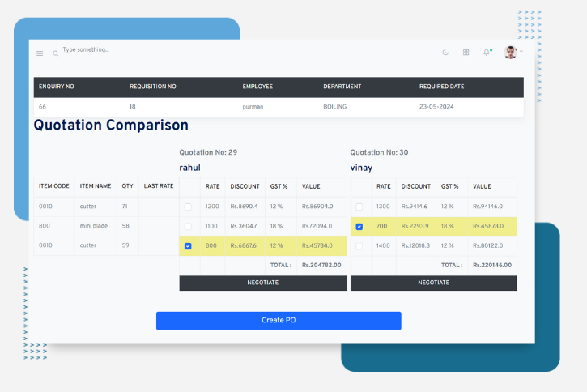Uncheck vinay's rate 700 mini blade row
The width and height of the screenshot is (587, 392).
359,227
